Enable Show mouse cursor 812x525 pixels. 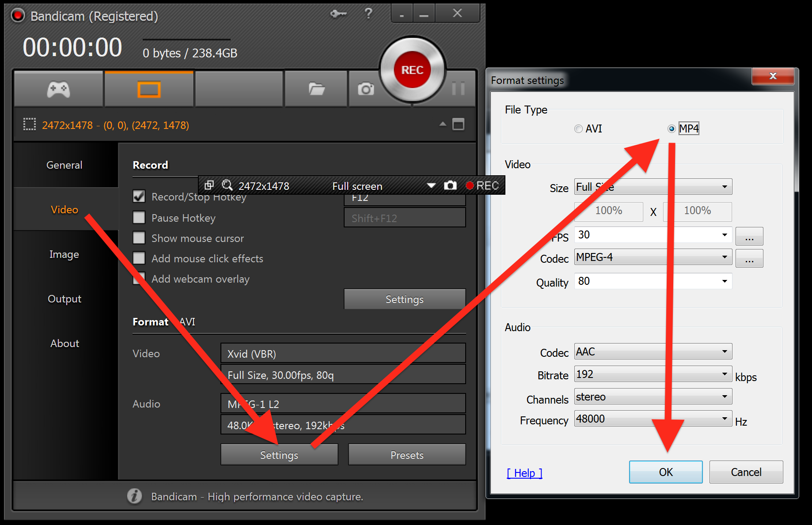139,238
